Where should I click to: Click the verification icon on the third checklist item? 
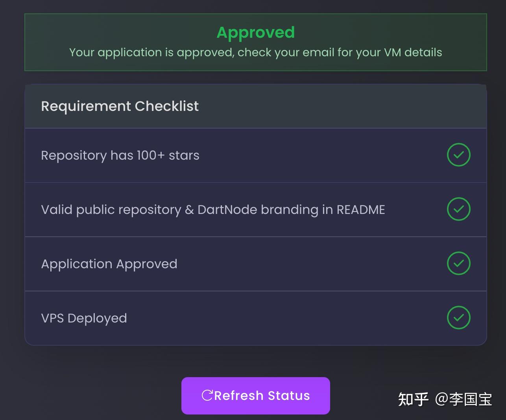point(458,263)
